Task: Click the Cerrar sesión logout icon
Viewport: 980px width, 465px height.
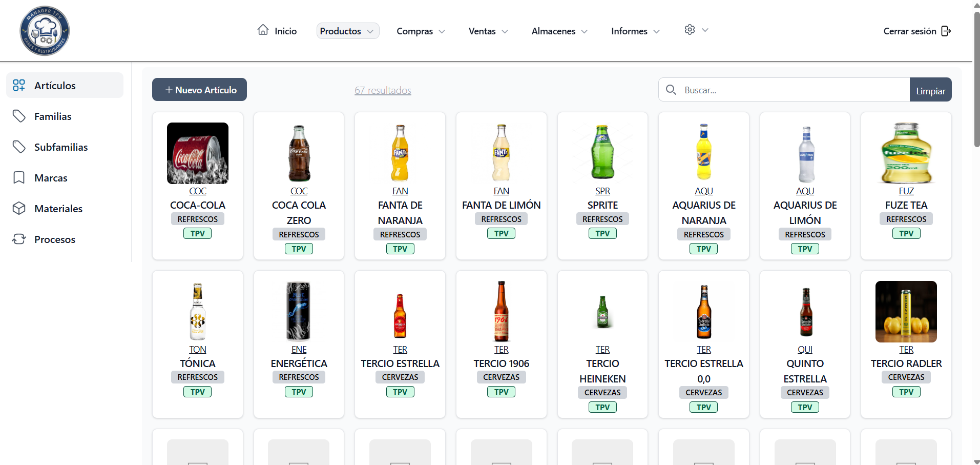Action: pyautogui.click(x=946, y=31)
